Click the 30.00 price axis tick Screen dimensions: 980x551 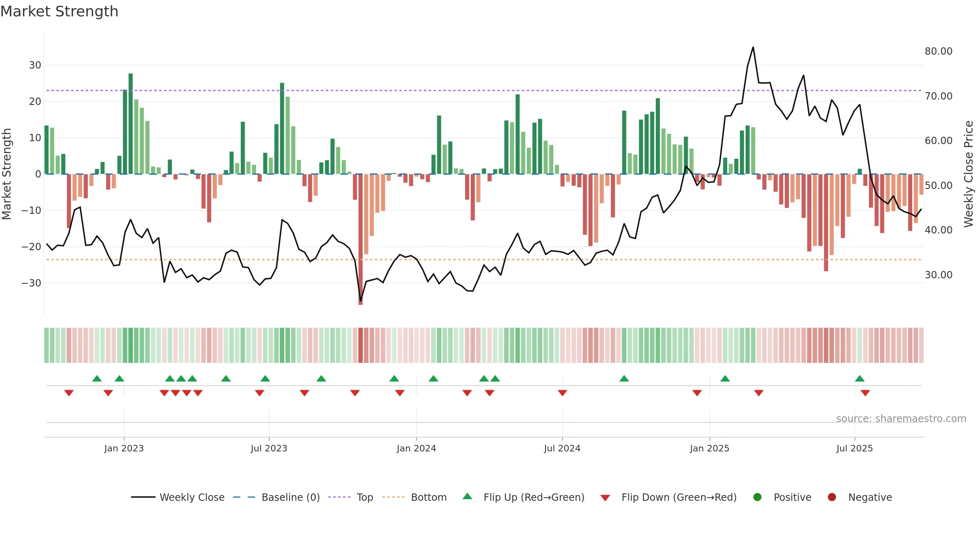(938, 275)
